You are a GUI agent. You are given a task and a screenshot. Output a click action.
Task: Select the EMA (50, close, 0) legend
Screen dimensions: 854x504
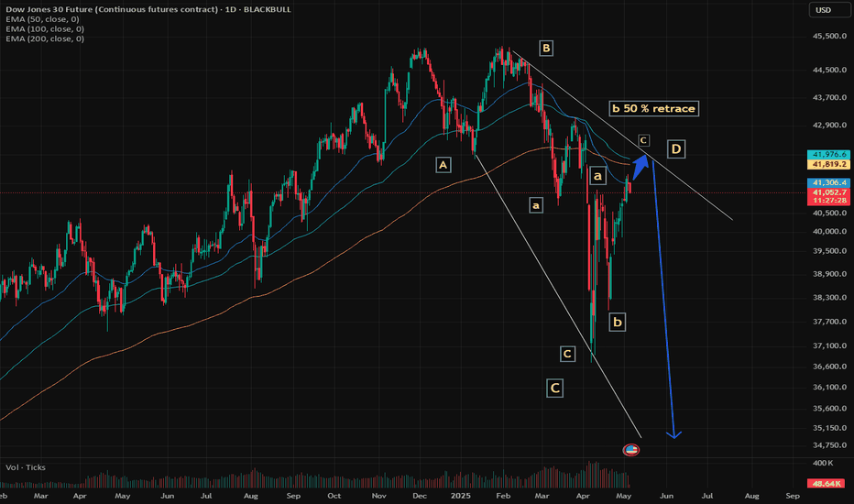pyautogui.click(x=42, y=19)
